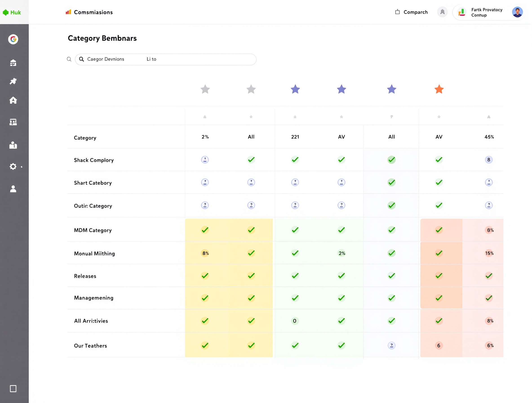Click the first gray star column header
The image size is (532, 403).
click(x=205, y=89)
